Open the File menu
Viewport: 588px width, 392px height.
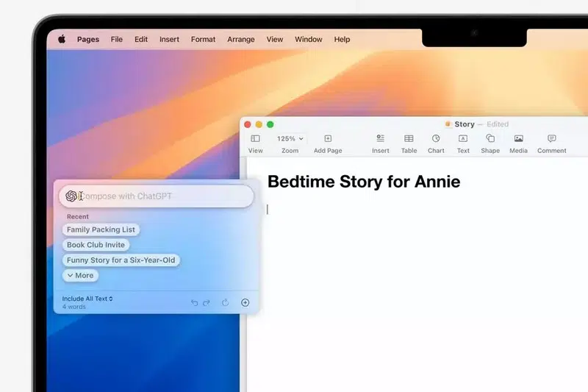click(117, 40)
